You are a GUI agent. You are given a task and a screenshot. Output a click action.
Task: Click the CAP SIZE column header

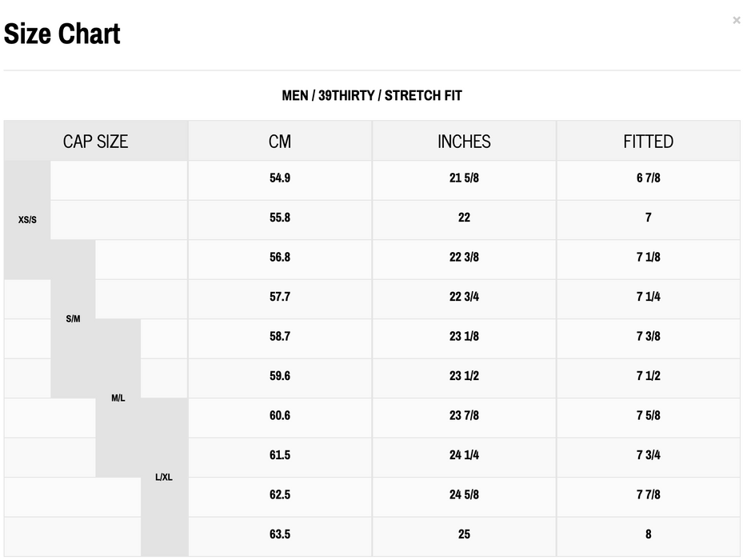click(x=95, y=142)
